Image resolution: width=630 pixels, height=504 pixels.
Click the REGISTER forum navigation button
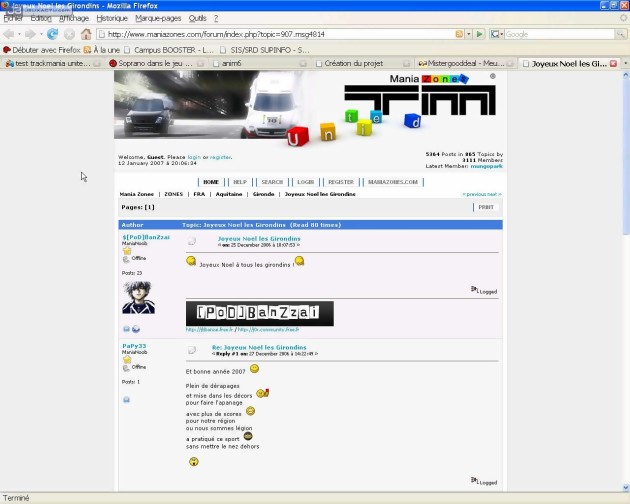[x=340, y=182]
